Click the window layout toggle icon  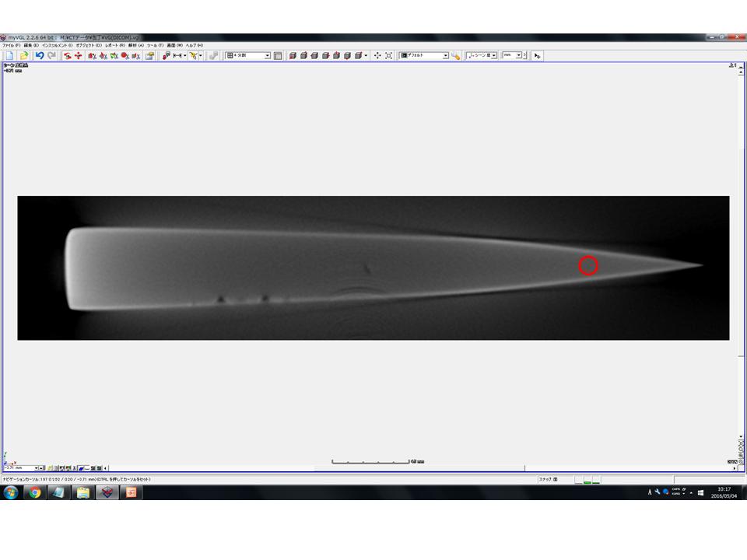pyautogui.click(x=278, y=56)
